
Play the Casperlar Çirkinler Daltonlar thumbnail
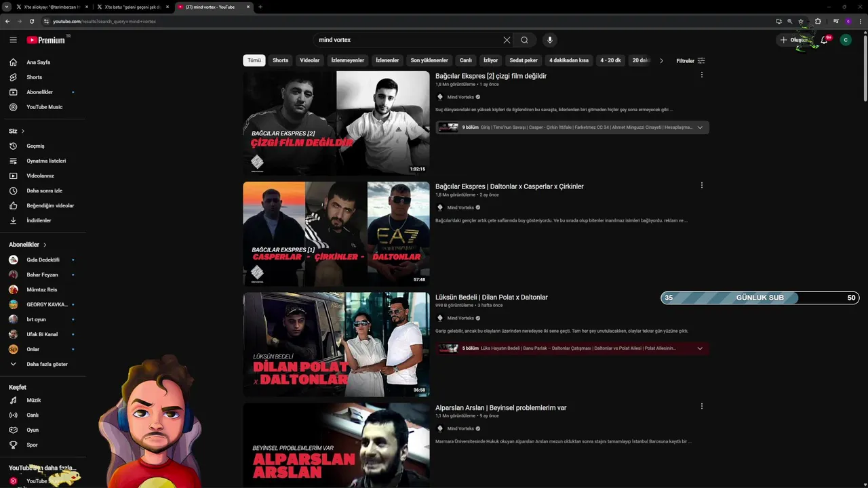[336, 234]
